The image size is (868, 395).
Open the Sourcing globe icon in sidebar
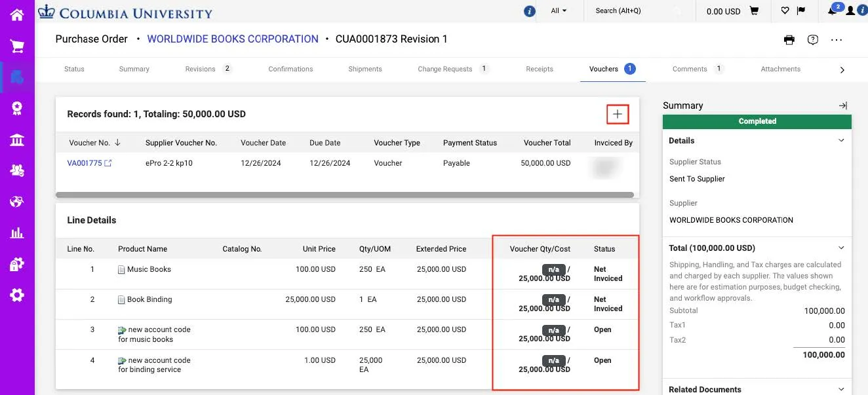17,201
